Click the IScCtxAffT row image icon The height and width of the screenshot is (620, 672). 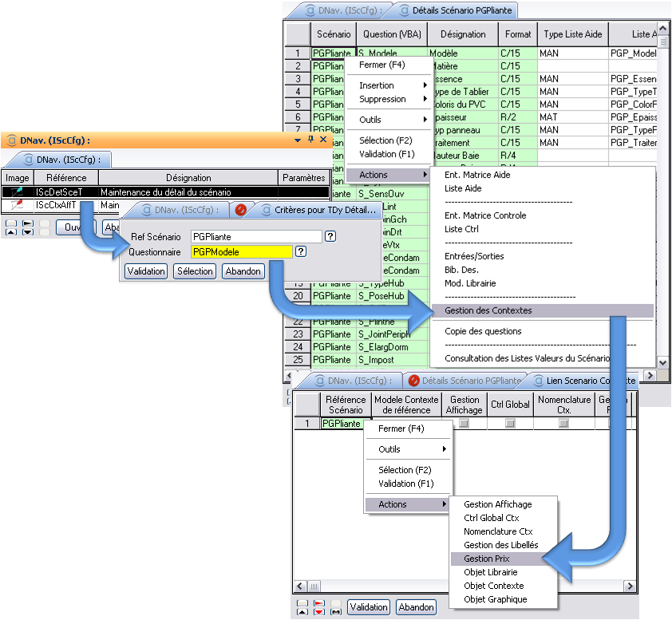(x=17, y=205)
